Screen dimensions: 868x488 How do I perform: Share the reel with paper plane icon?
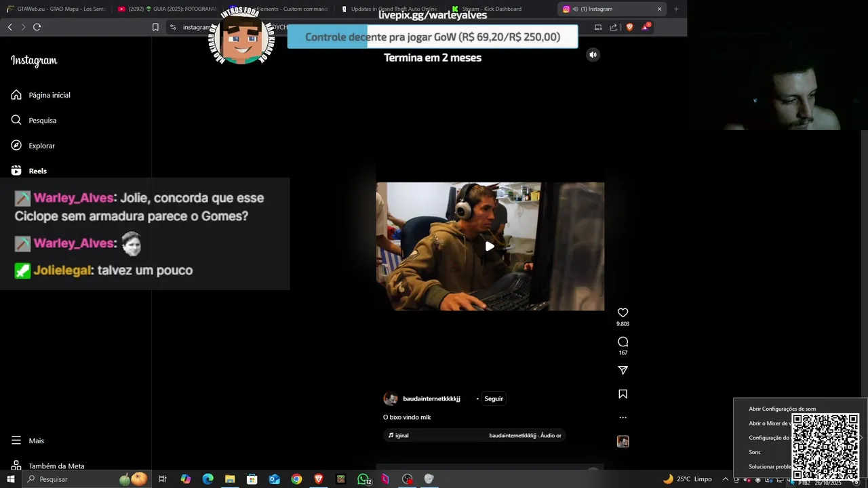click(623, 370)
